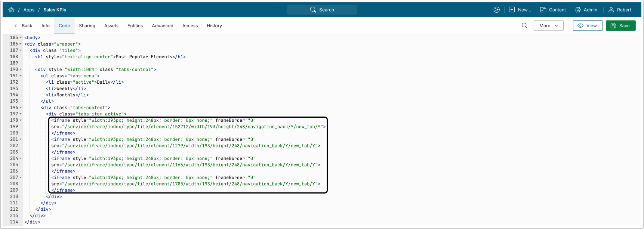This screenshot has width=644, height=229.
Task: Select the Advanced tab
Action: pos(162,26)
